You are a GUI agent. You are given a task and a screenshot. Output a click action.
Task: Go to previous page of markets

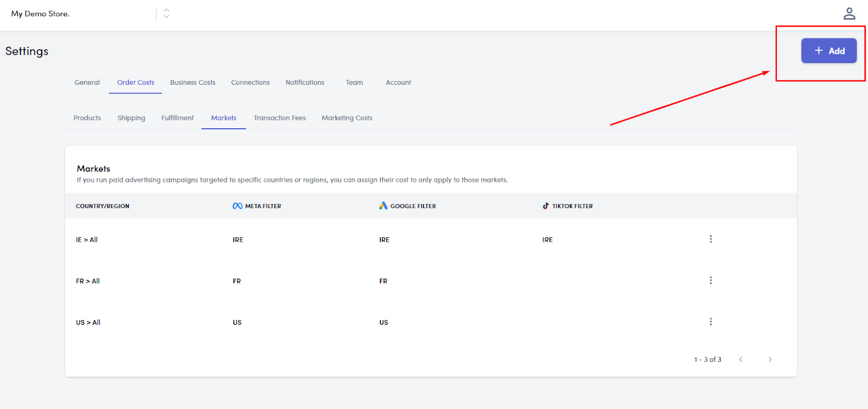pos(741,360)
